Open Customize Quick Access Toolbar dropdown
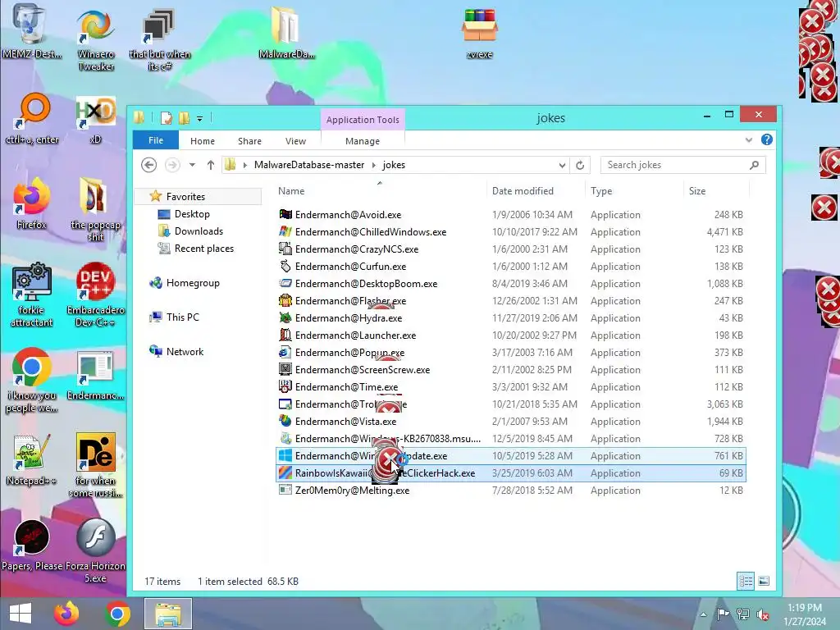 (x=199, y=118)
